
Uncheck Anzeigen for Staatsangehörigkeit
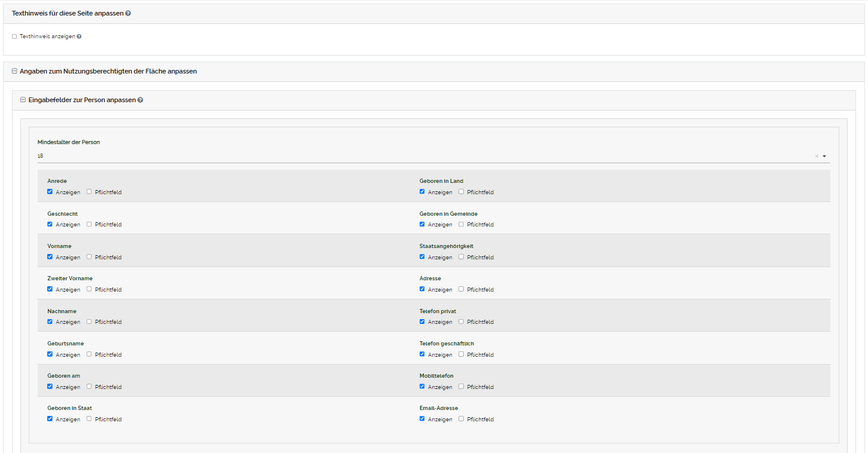tap(422, 257)
